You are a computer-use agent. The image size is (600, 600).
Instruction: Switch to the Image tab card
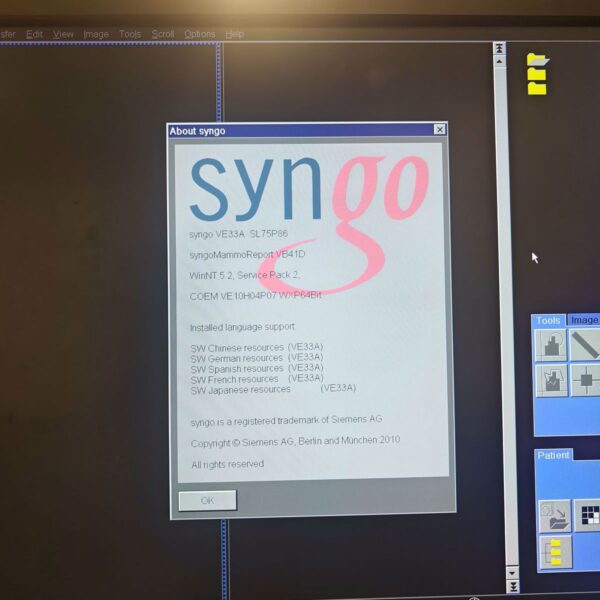[x=584, y=320]
